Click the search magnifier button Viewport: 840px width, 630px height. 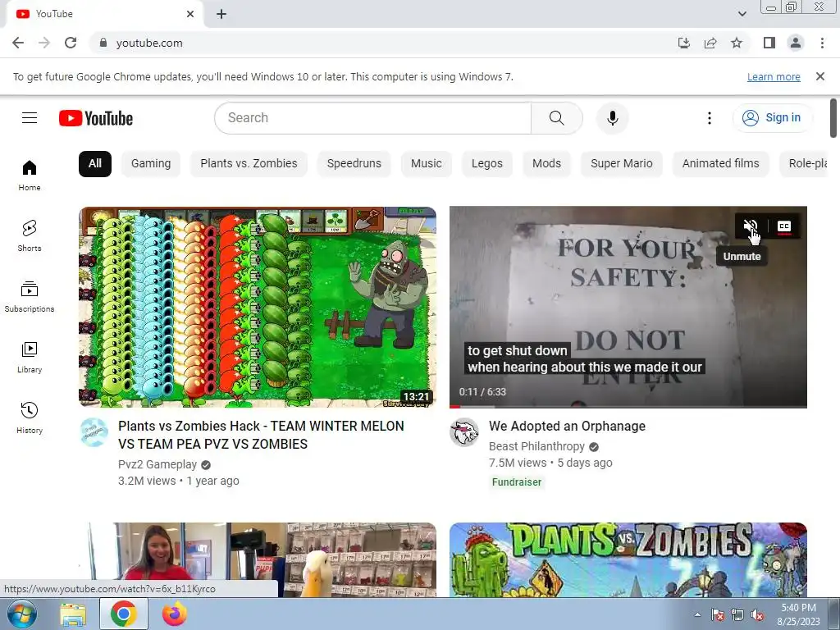557,118
